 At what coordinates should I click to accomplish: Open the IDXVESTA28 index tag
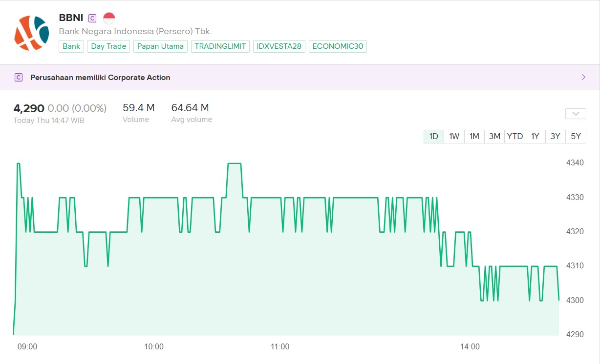pyautogui.click(x=279, y=46)
